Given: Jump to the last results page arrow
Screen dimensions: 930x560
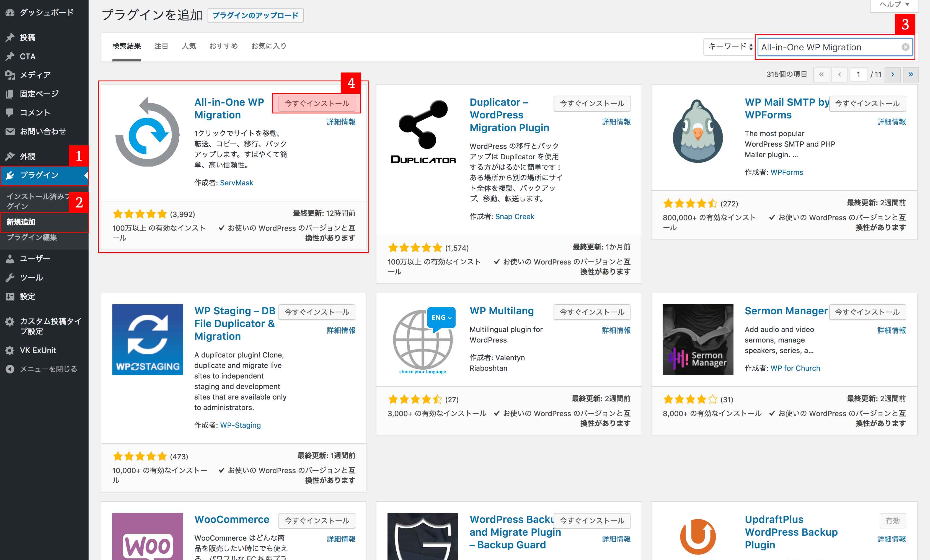Looking at the screenshot, I should [911, 75].
